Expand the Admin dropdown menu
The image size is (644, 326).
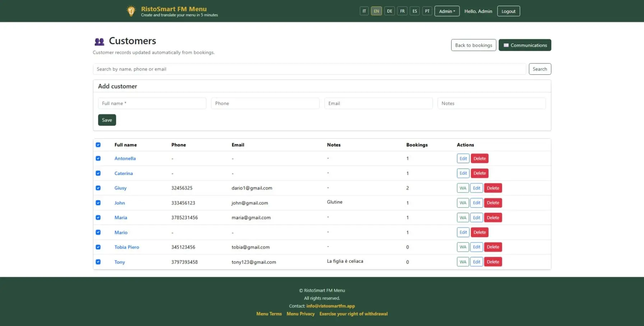(x=447, y=11)
